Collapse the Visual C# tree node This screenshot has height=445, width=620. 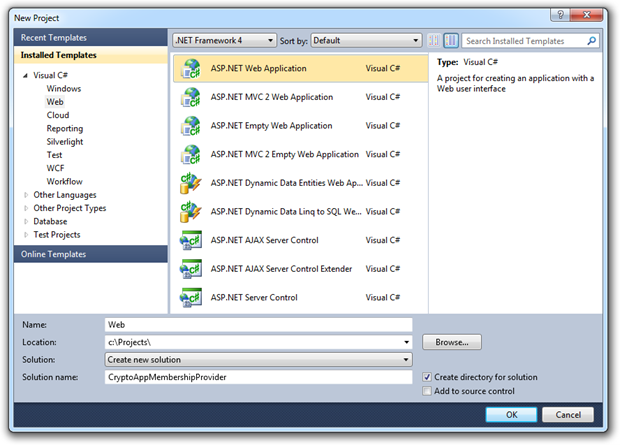[25, 75]
